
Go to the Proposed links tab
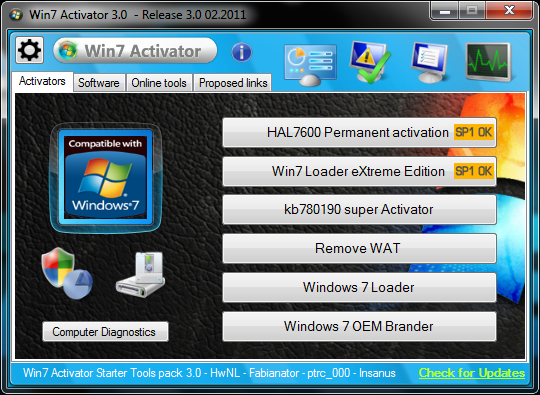pyautogui.click(x=233, y=83)
